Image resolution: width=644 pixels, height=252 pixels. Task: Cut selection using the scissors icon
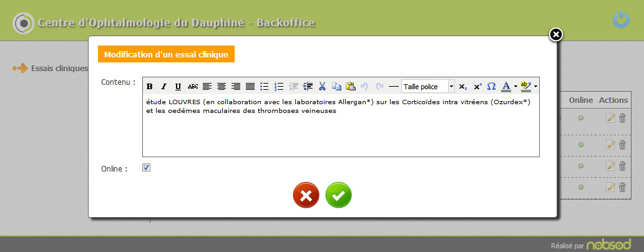click(322, 87)
